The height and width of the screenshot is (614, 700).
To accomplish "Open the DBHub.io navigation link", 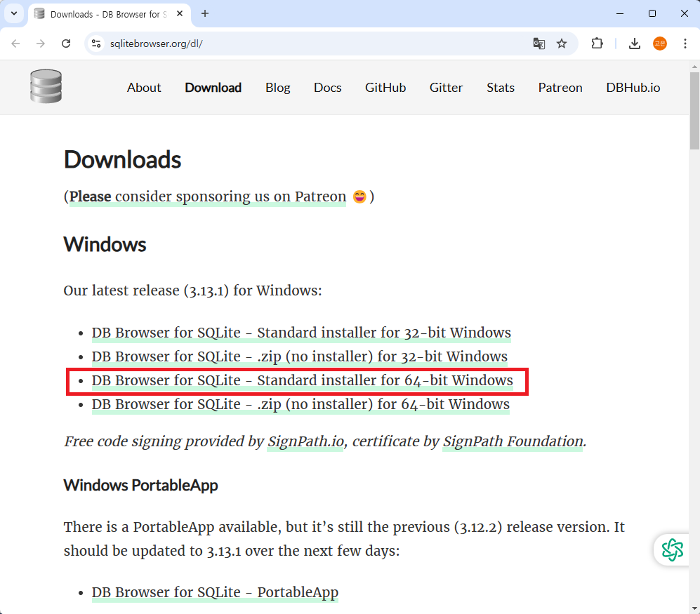I will 633,88.
